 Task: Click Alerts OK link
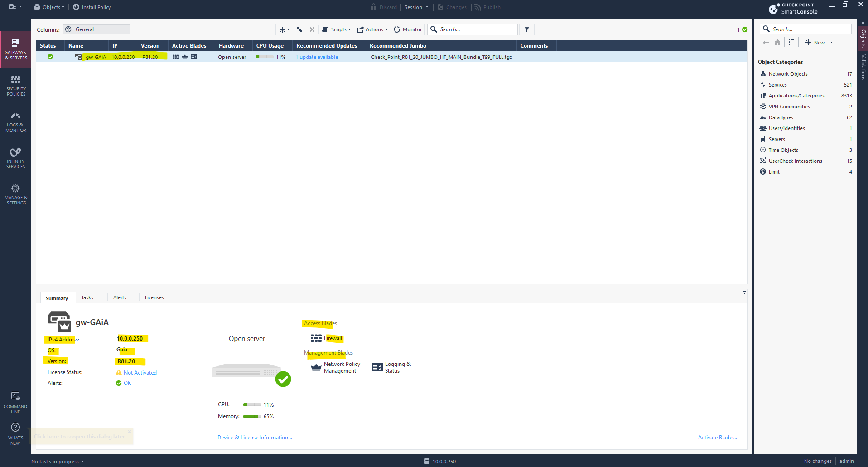127,383
